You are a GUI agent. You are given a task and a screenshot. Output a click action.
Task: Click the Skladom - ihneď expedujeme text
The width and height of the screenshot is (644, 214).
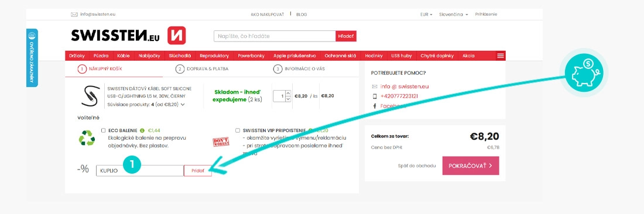(237, 95)
